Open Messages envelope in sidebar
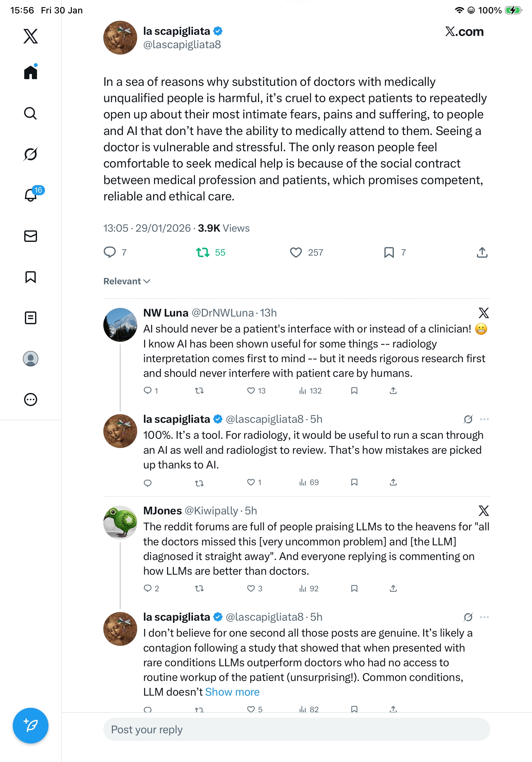Screen dimensions: 532x762 tap(31, 236)
